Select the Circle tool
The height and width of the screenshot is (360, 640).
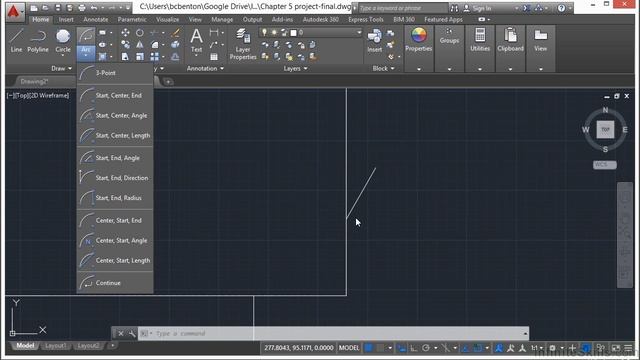pyautogui.click(x=63, y=40)
